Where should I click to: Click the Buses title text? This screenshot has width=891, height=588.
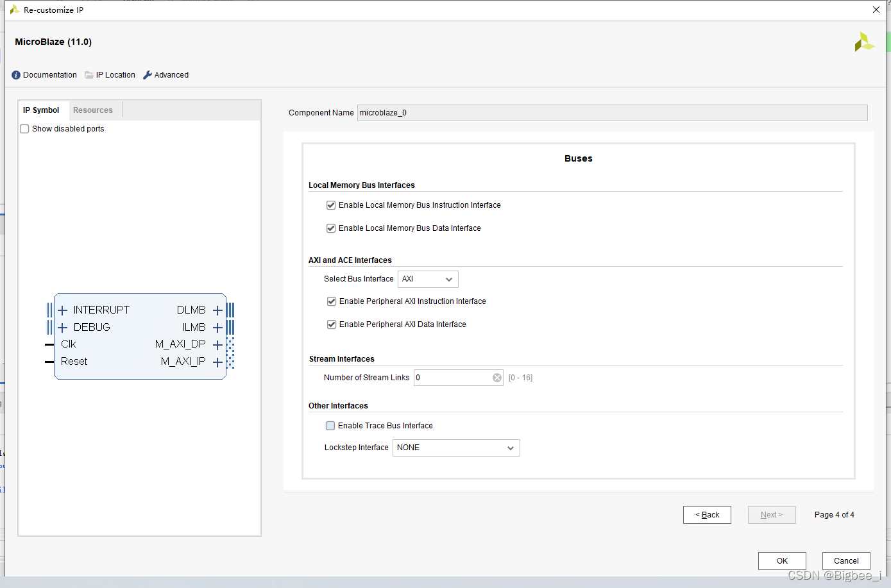coord(579,158)
